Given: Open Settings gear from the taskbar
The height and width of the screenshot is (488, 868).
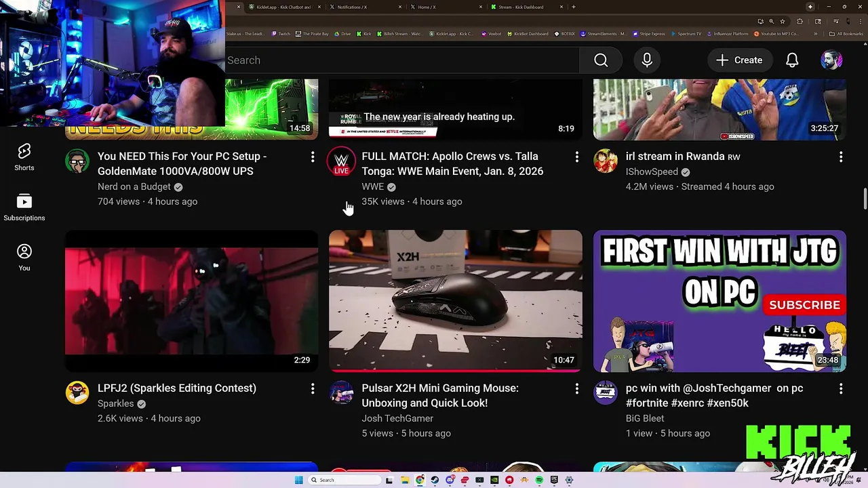Looking at the screenshot, I should pos(569,480).
